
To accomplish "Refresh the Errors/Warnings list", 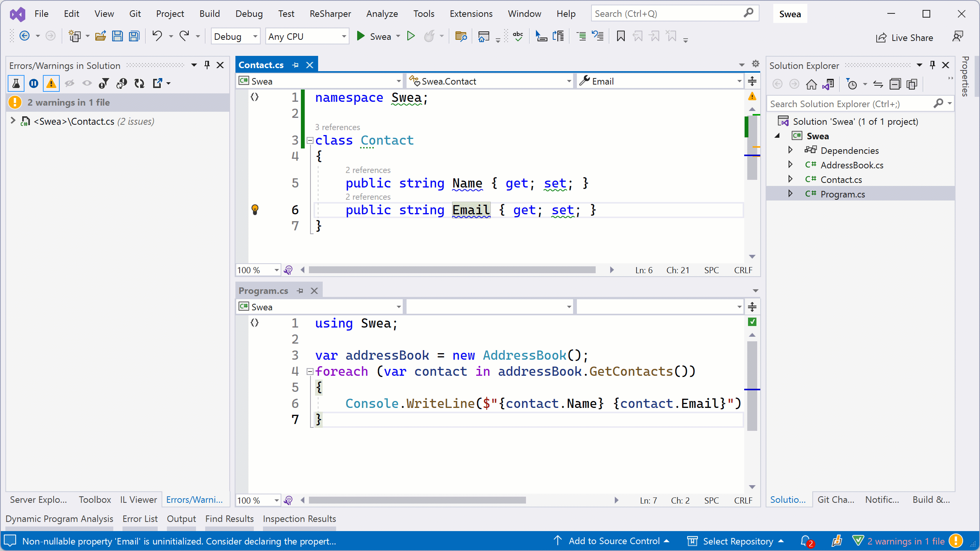I will pyautogui.click(x=139, y=83).
